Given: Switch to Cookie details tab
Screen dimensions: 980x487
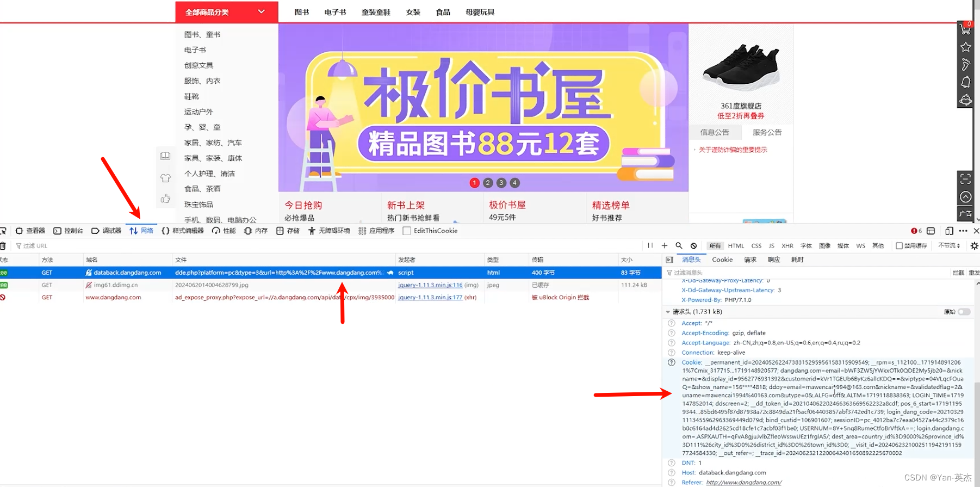Looking at the screenshot, I should click(722, 260).
